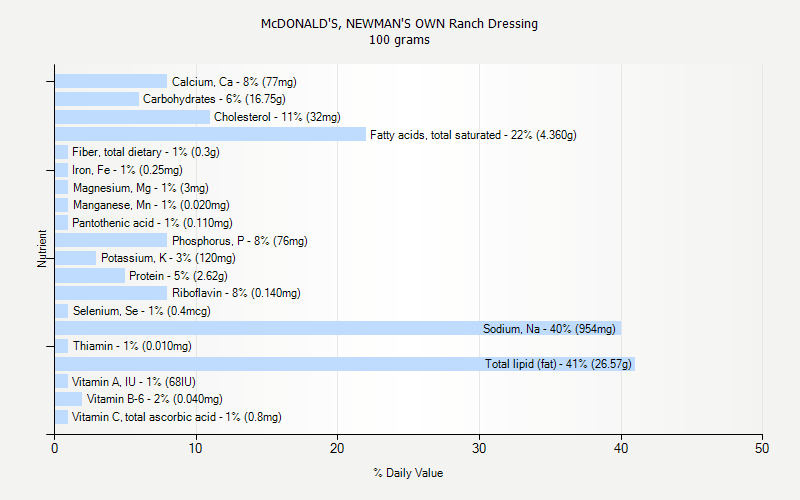800x500 pixels.
Task: Select 'Pantothenic acid - 1% (0.110mg)' label
Action: pos(153,223)
